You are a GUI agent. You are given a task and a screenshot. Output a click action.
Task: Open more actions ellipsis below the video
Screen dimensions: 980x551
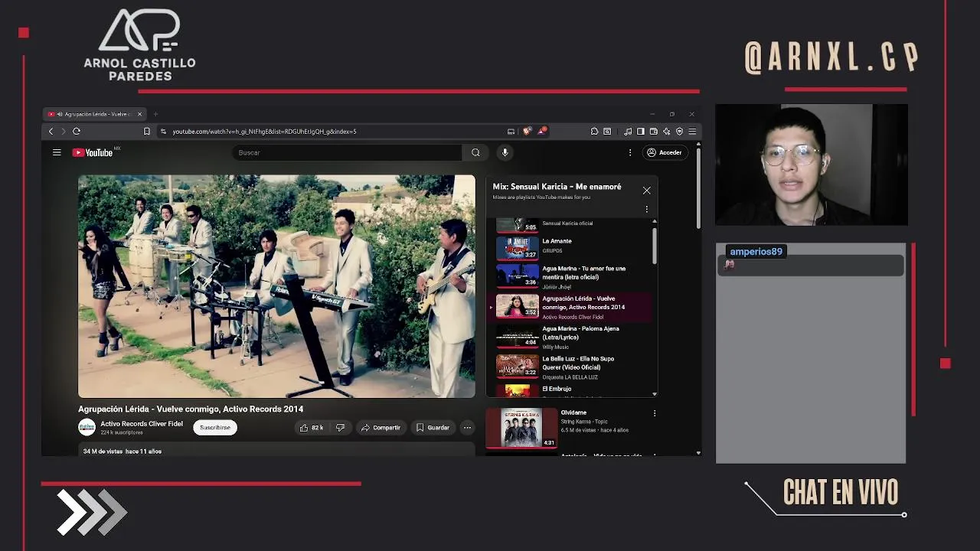point(467,428)
